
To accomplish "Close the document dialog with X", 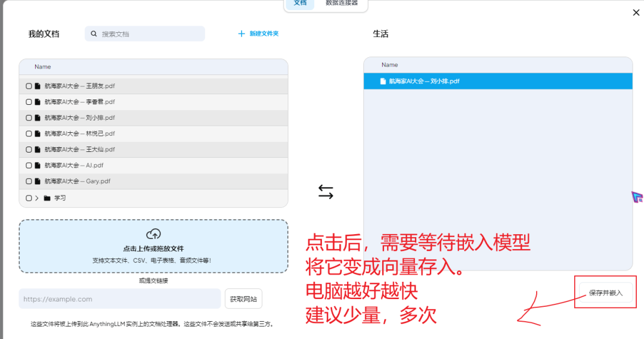I will [636, 13].
